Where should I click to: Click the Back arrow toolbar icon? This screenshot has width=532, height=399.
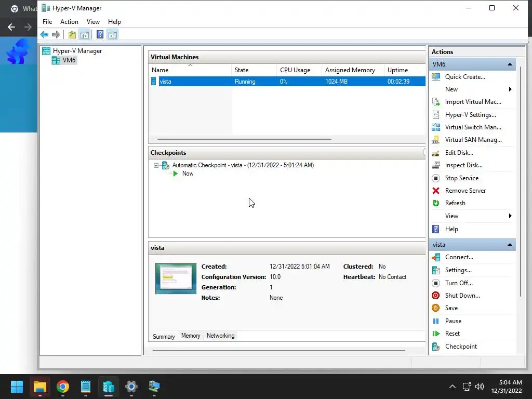coord(44,34)
